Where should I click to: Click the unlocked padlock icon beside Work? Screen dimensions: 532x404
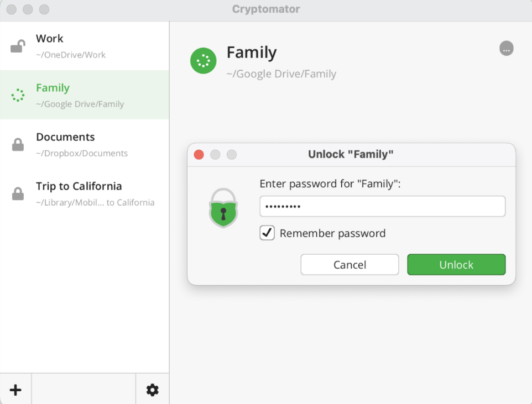click(x=18, y=46)
